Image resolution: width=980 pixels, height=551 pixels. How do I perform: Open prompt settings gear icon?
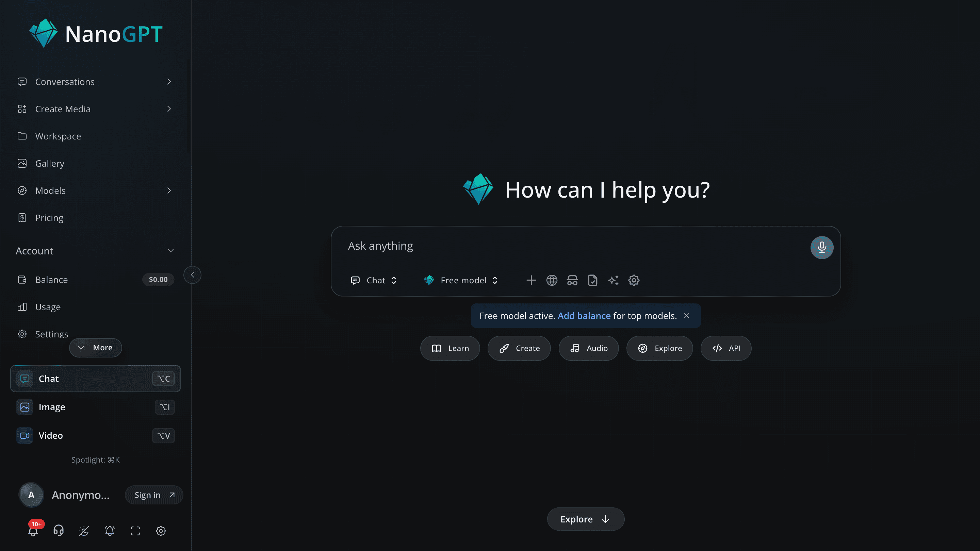coord(634,280)
